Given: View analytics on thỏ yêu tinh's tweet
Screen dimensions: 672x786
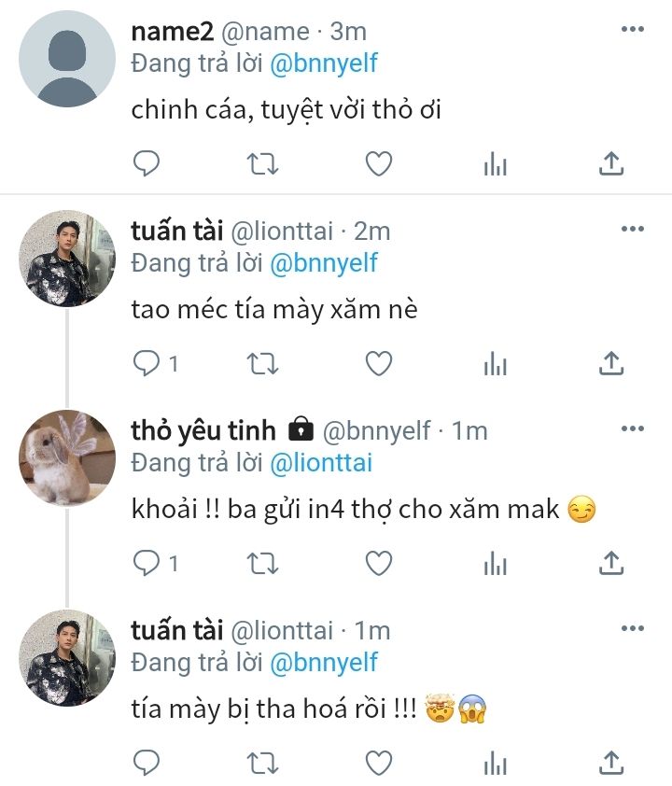Looking at the screenshot, I should click(x=495, y=563).
